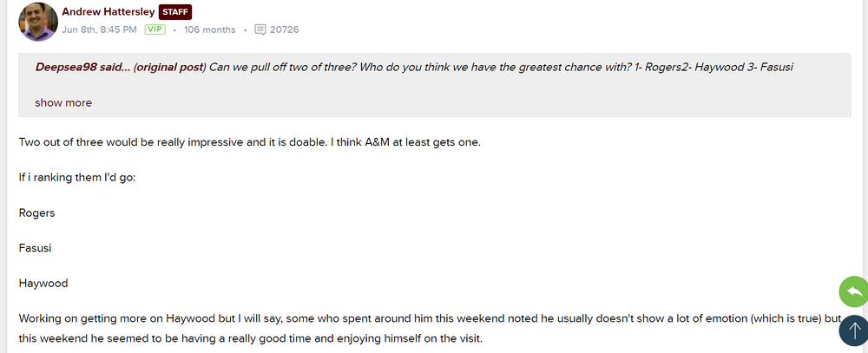This screenshot has height=353, width=868.
Task: Click the standalone Haywood line in the ranking
Action: 43,284
